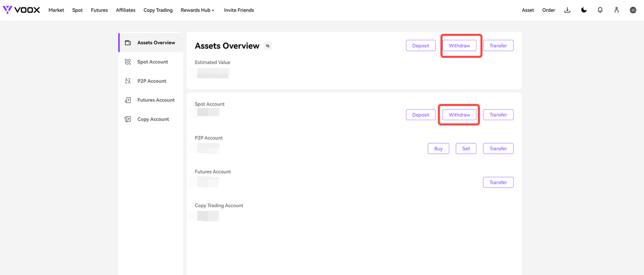
Task: Click the Assets Overview heading
Action: [x=227, y=46]
